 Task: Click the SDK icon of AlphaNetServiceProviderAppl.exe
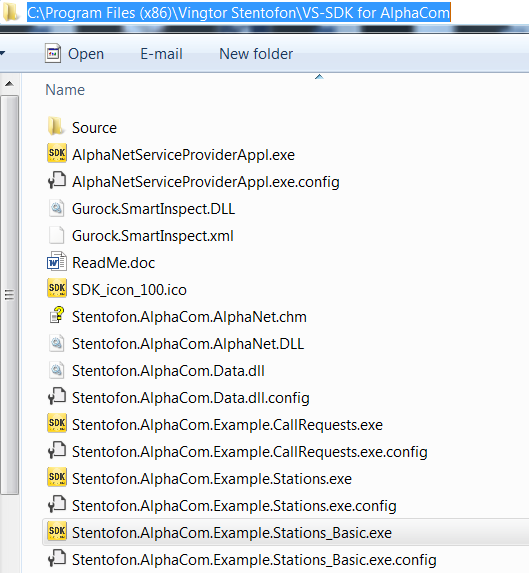point(57,153)
